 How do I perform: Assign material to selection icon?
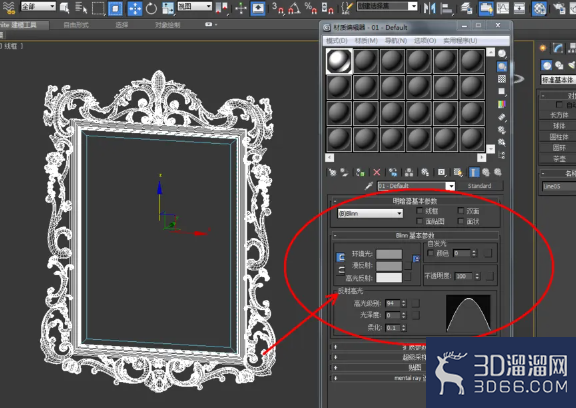tap(360, 172)
